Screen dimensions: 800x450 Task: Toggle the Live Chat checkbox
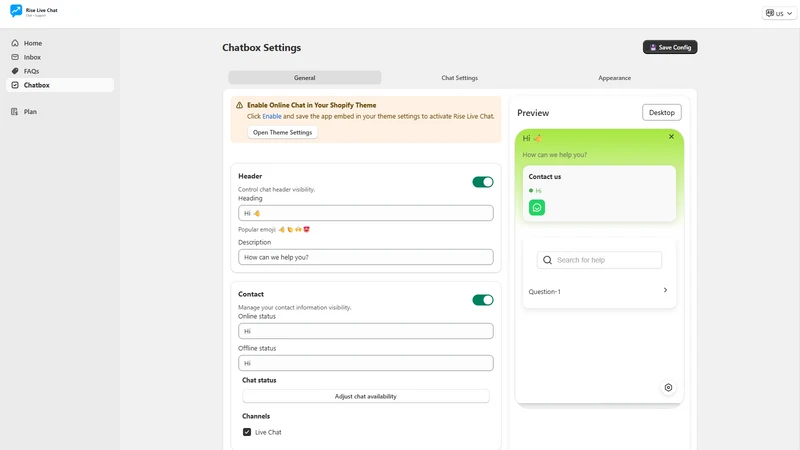click(247, 432)
